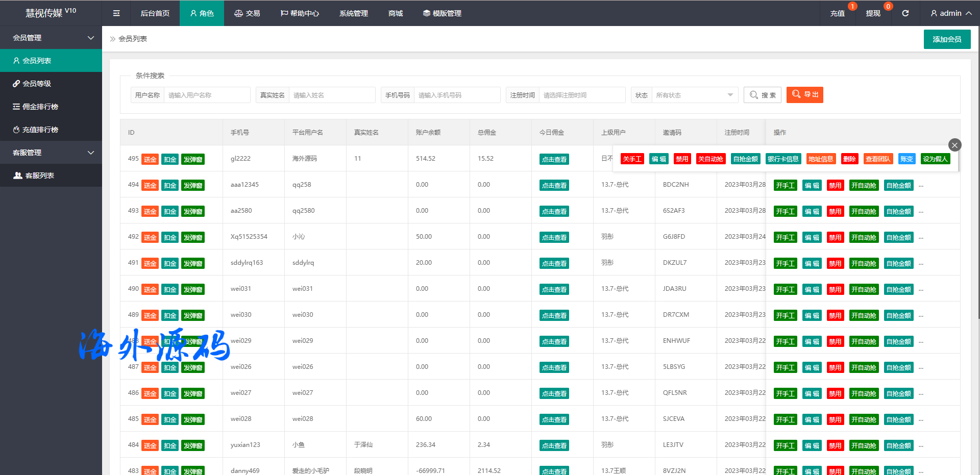This screenshot has height=475, width=980.
Task: Click the orange 导出 export button
Action: tap(804, 95)
